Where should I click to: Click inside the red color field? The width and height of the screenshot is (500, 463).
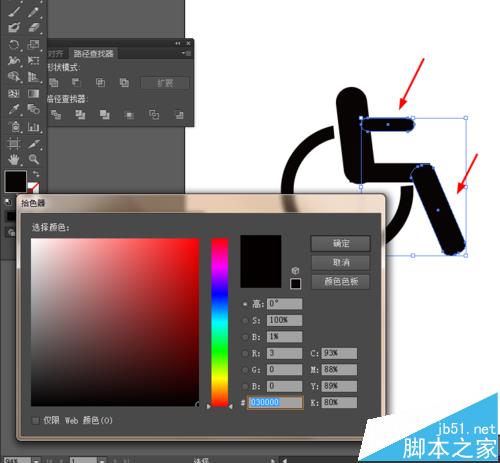point(115,322)
